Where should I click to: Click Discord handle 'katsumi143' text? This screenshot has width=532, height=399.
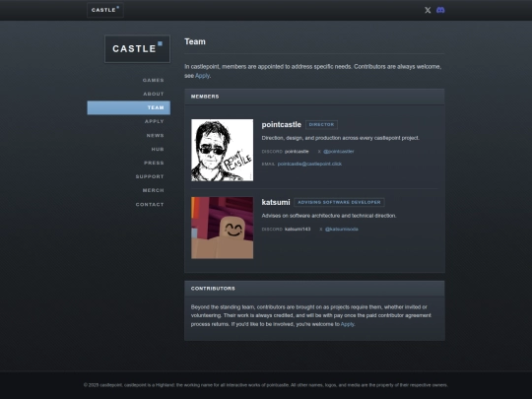point(298,229)
